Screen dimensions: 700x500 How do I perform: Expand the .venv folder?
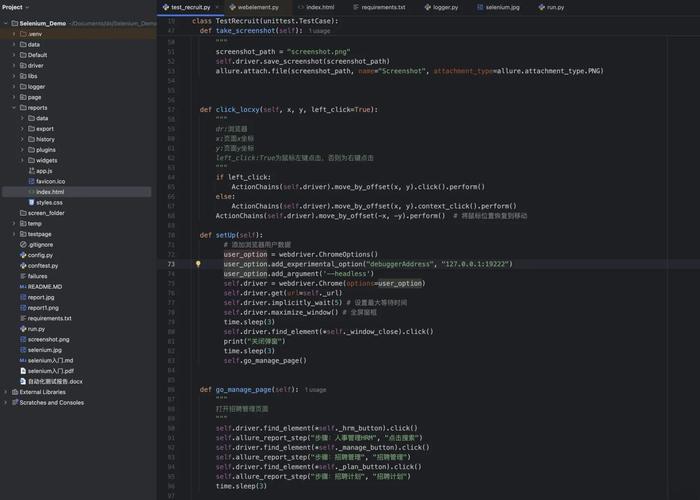[x=14, y=34]
